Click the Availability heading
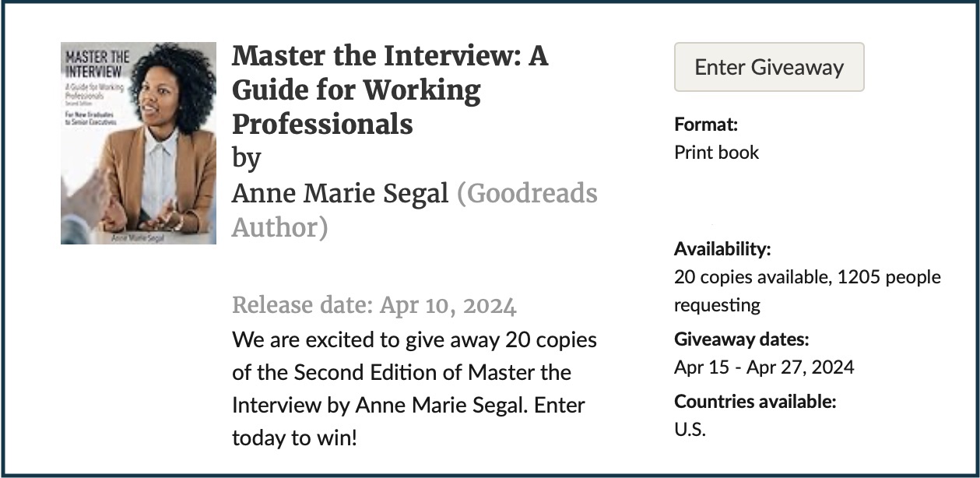 [x=722, y=249]
